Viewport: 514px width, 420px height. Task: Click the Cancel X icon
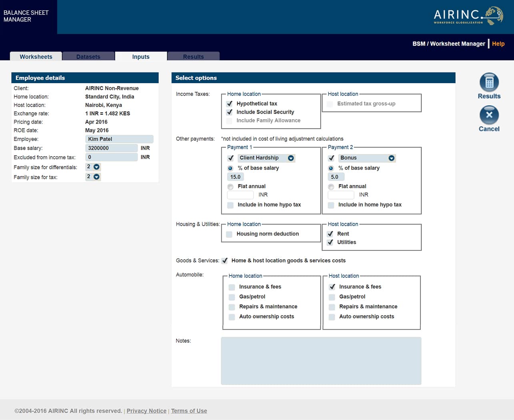point(489,115)
